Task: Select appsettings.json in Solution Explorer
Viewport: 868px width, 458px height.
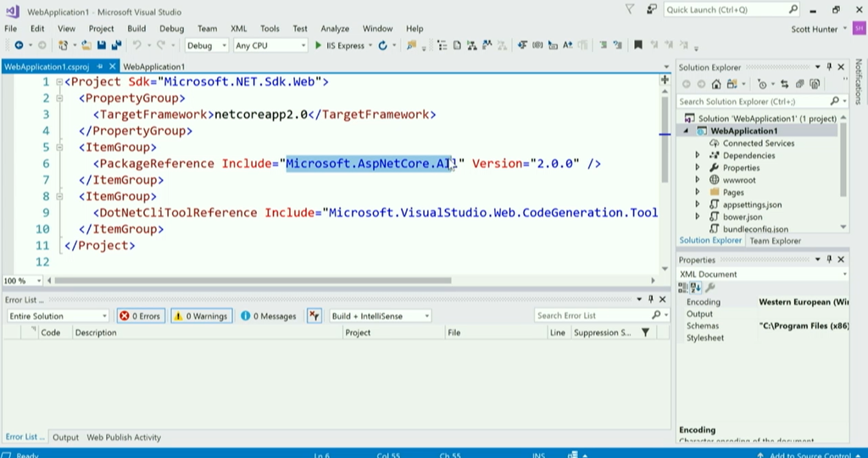Action: (752, 204)
